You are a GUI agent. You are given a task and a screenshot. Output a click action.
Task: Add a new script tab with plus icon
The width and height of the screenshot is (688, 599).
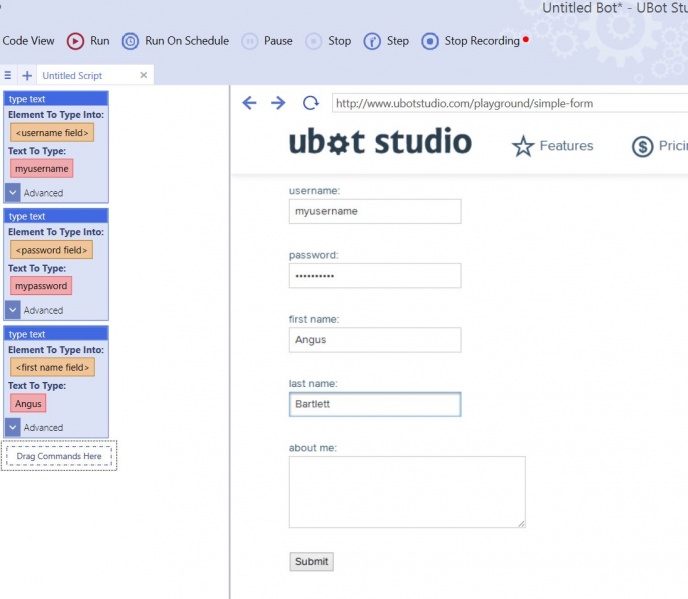coord(27,75)
